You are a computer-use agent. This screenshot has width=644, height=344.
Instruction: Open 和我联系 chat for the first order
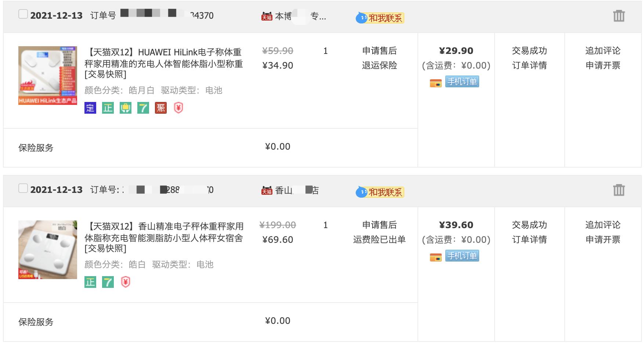pos(380,18)
